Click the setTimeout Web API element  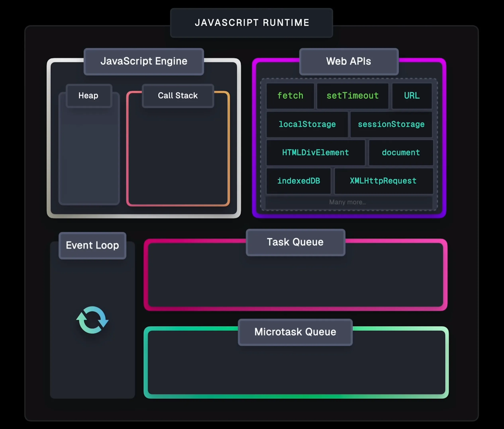tap(352, 96)
